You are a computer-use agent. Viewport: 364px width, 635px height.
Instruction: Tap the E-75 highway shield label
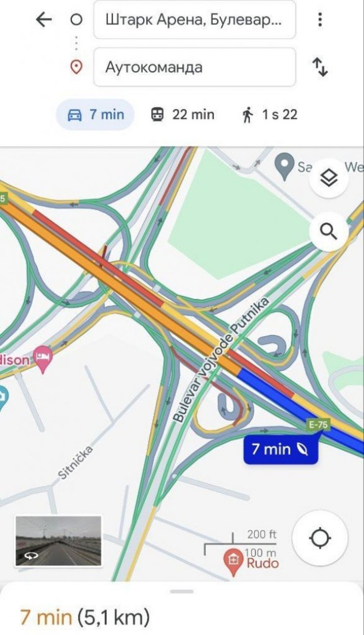pos(318,425)
